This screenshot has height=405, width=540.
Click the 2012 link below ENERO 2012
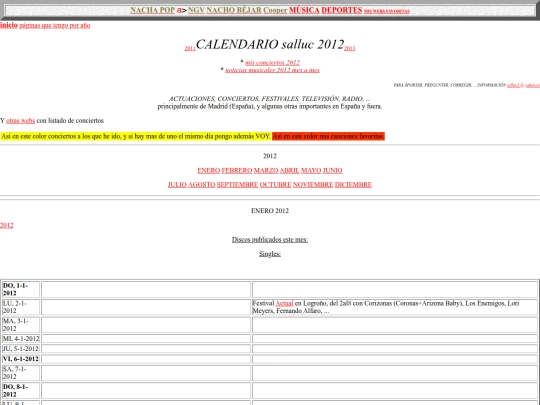[7, 225]
